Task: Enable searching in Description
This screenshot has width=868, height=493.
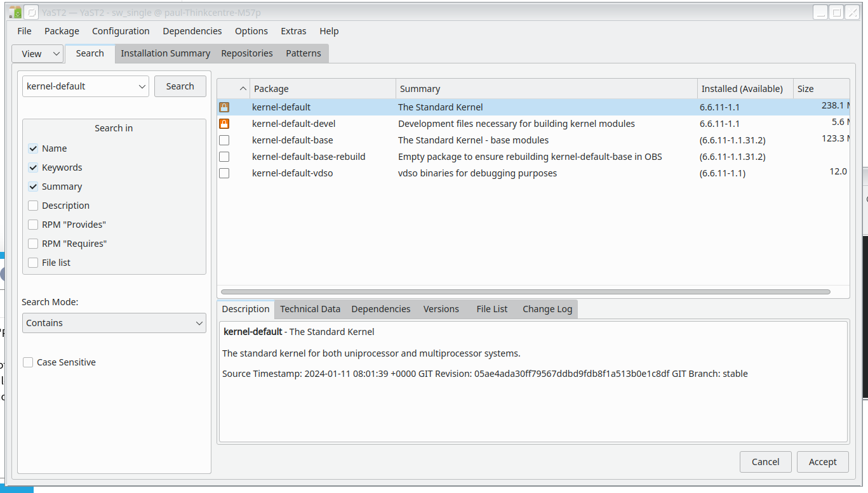Action: pyautogui.click(x=32, y=205)
